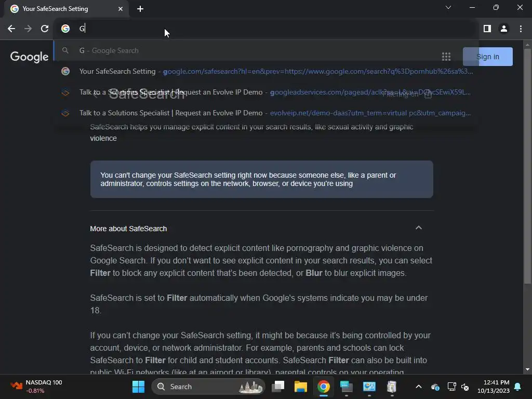Click the network display tray icon
This screenshot has height=399, width=532.
pyautogui.click(x=451, y=387)
